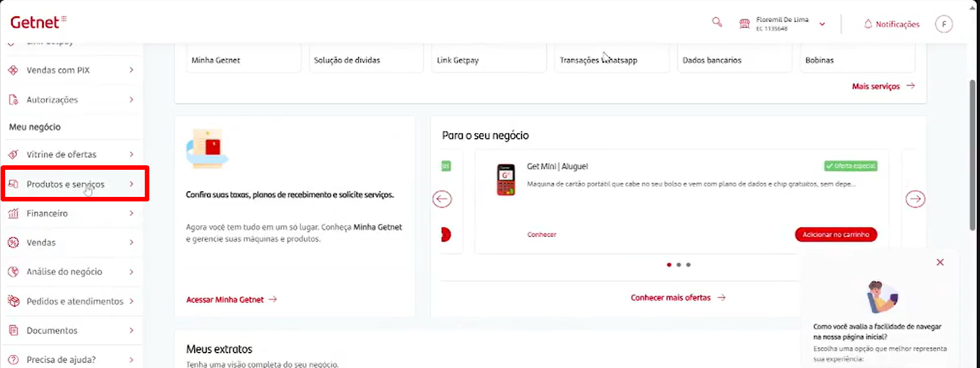This screenshot has width=980, height=368.
Task: Click Para o seu negócio heading
Action: coord(485,136)
